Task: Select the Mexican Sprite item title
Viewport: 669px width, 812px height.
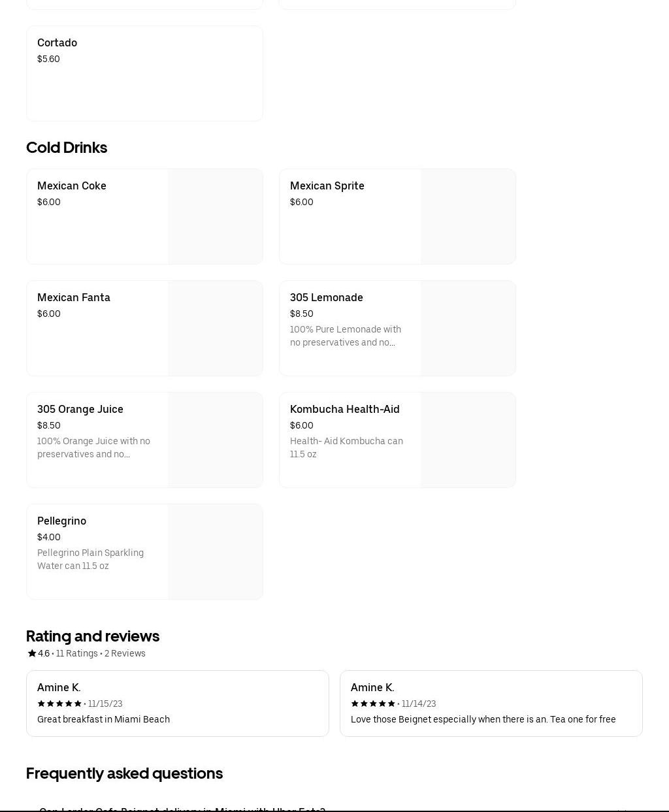Action: click(327, 186)
